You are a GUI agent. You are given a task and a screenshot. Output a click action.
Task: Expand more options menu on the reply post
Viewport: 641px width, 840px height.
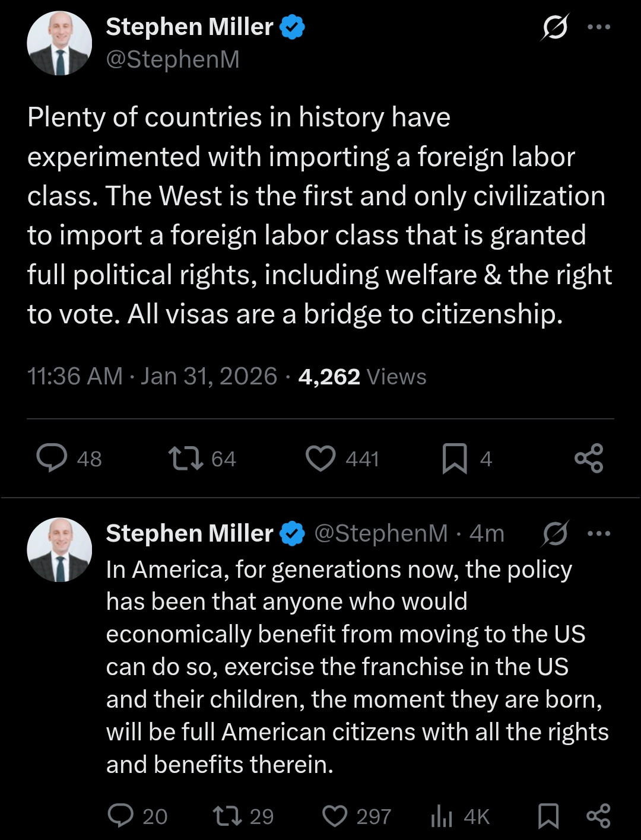click(598, 533)
